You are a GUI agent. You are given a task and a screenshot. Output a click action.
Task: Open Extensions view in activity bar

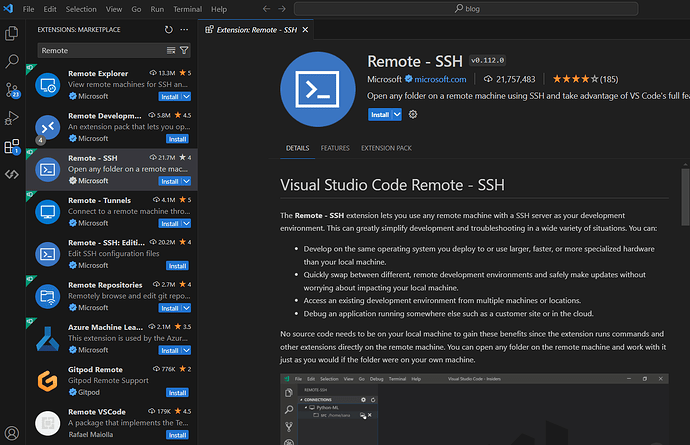[12, 146]
